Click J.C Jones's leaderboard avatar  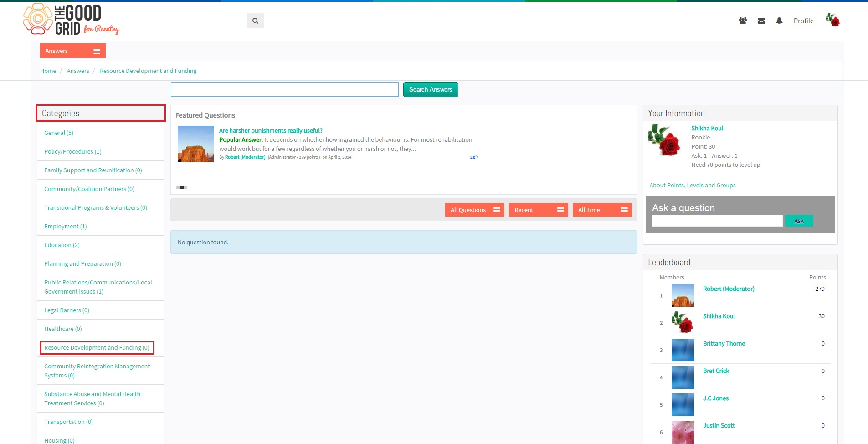click(683, 405)
